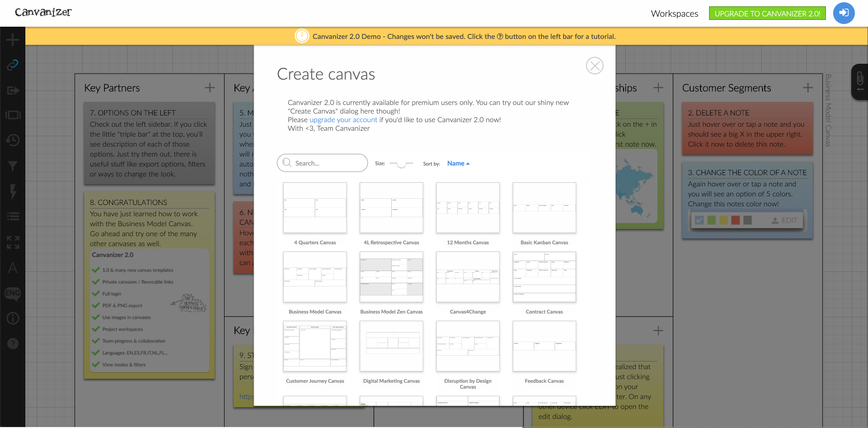Viewport: 868px width, 428px height.
Task: Close the Create canvas dialog
Action: pyautogui.click(x=594, y=66)
